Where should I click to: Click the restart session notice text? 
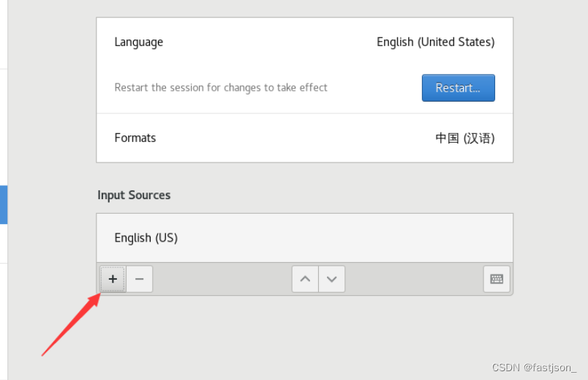pos(221,88)
